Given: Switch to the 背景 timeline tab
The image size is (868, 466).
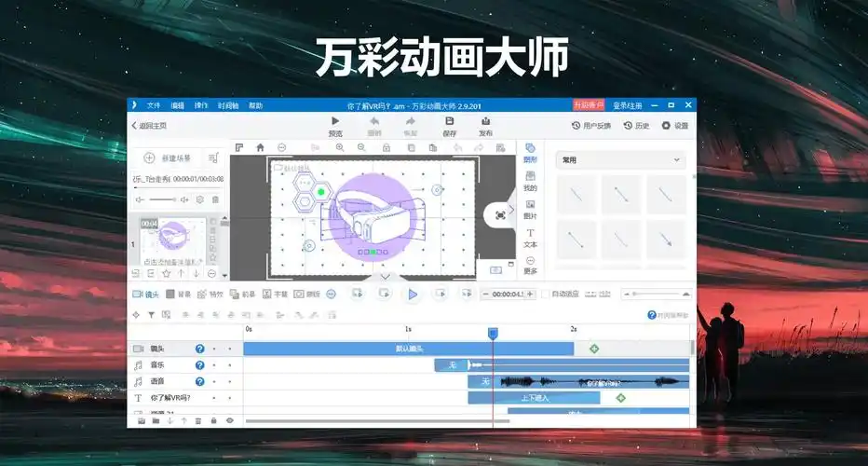Looking at the screenshot, I should (x=178, y=295).
